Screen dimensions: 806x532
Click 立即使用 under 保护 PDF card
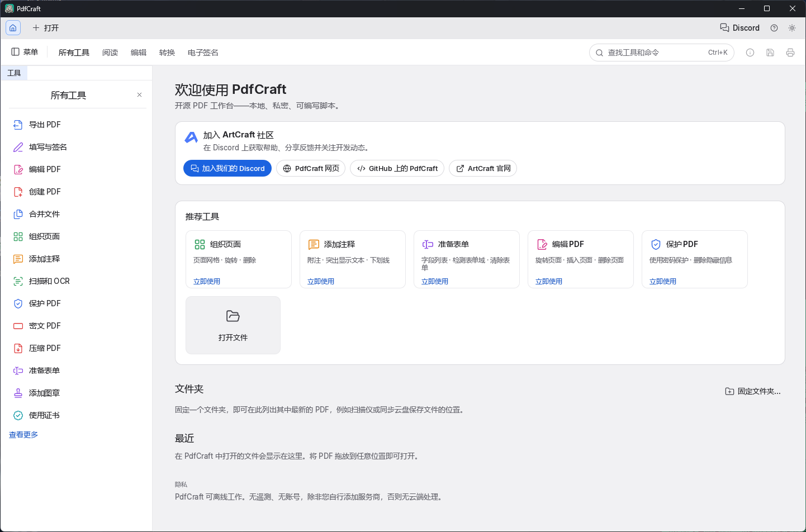click(663, 282)
